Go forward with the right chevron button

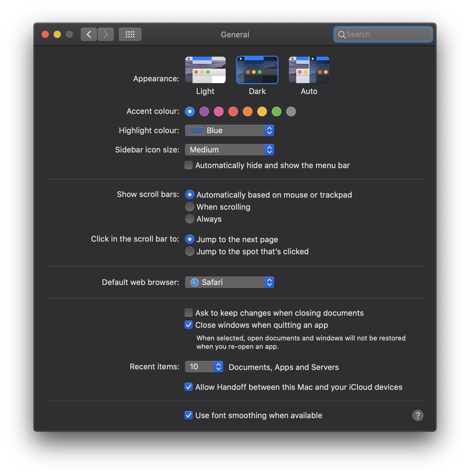[x=106, y=34]
